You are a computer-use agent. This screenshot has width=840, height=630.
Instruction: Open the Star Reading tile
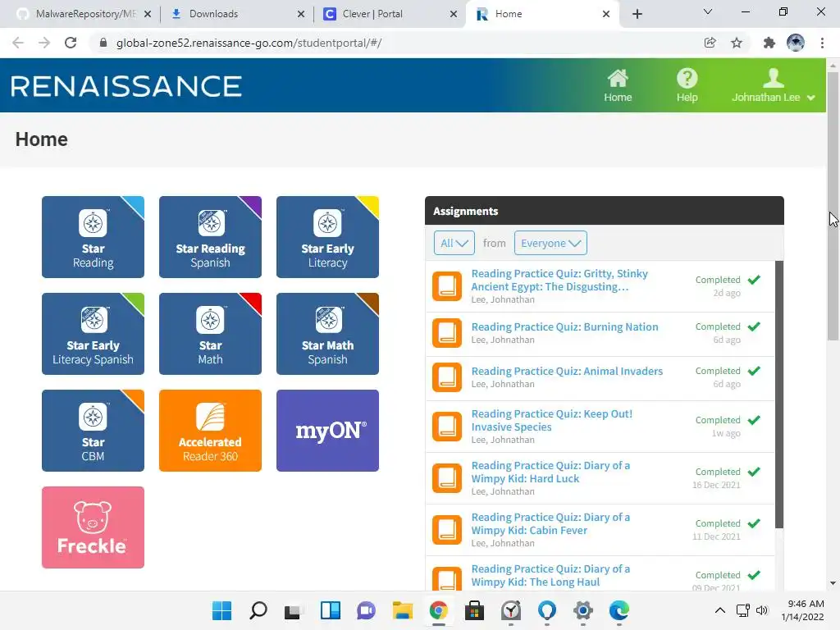coord(93,237)
